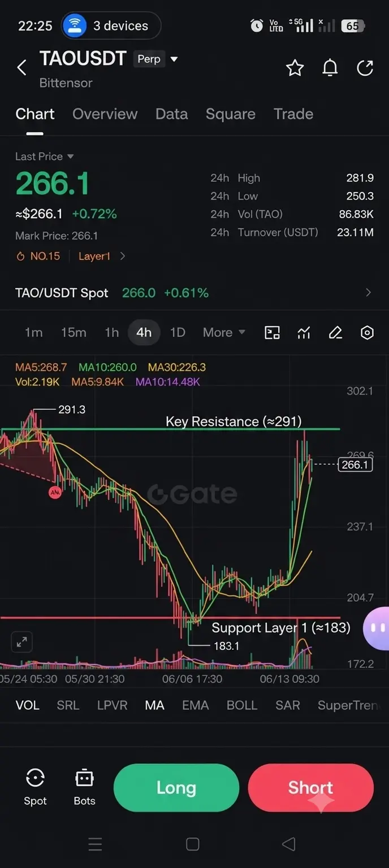
Task: Open the chart indicators icon
Action: (304, 332)
